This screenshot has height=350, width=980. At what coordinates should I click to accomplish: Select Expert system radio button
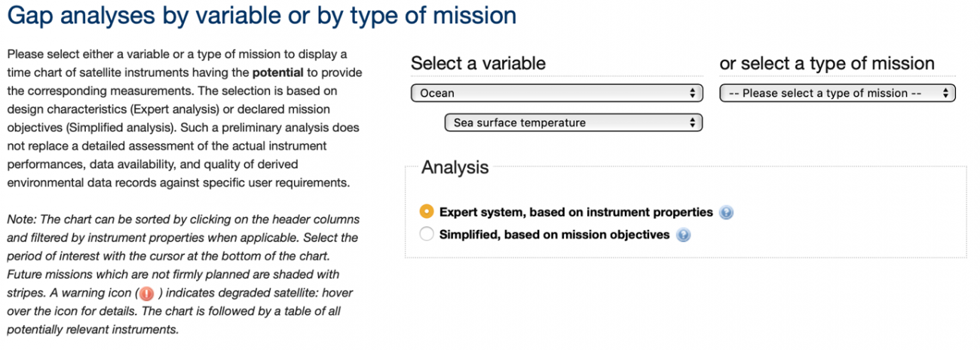point(427,212)
